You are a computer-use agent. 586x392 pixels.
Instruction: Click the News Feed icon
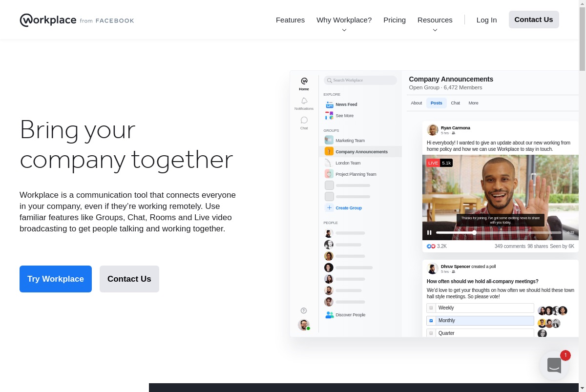click(x=329, y=104)
